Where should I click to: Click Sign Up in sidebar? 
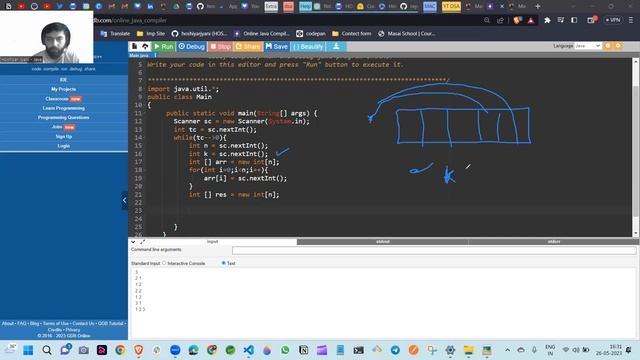click(63, 136)
